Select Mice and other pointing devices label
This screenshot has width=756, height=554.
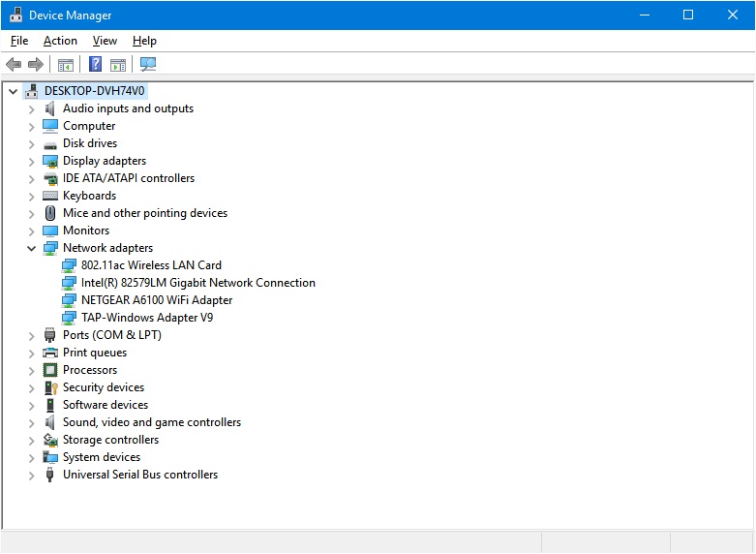pyautogui.click(x=145, y=213)
